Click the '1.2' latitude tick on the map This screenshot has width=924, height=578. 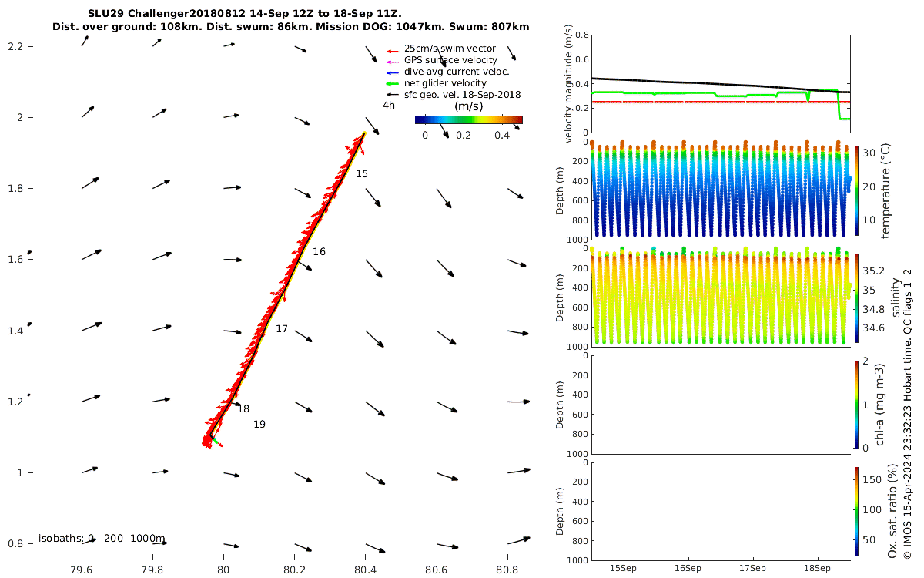(15, 402)
